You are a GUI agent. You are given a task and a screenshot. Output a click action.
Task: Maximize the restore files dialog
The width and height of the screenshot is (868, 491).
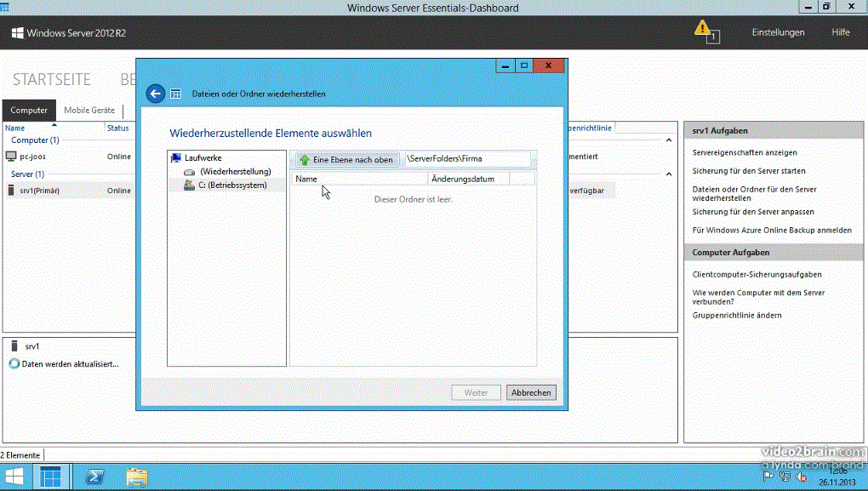(x=524, y=66)
